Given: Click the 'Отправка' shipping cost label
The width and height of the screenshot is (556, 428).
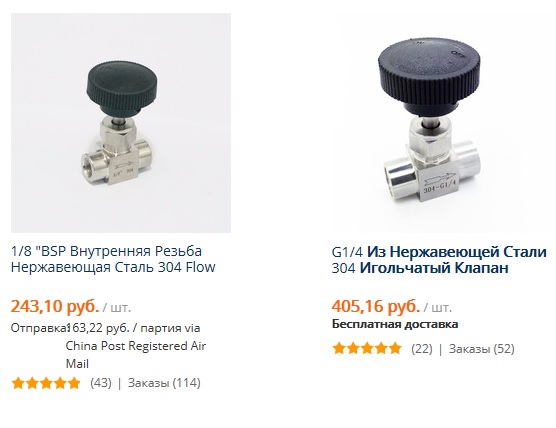Looking at the screenshot, I should click(x=39, y=328).
